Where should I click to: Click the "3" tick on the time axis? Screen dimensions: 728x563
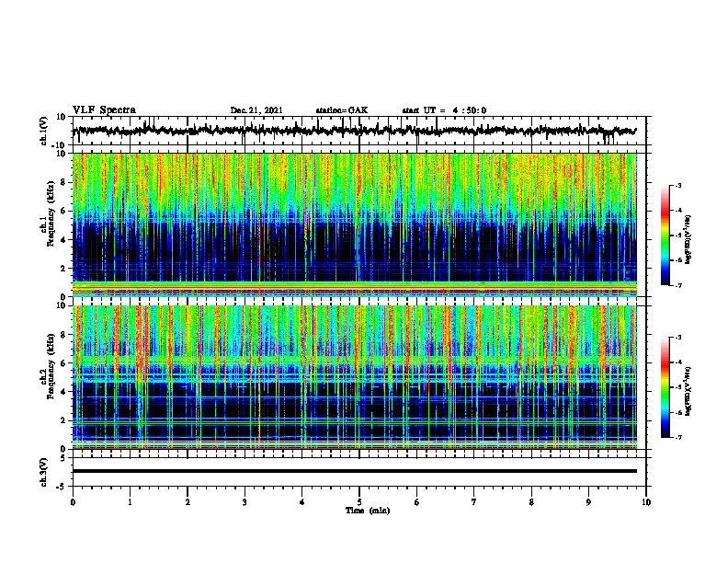tap(245, 502)
